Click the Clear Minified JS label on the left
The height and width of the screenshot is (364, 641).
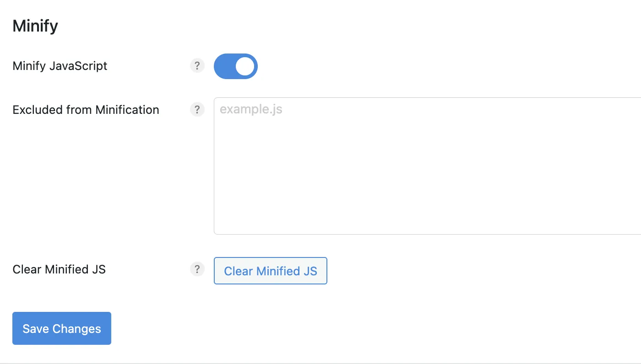pyautogui.click(x=59, y=269)
